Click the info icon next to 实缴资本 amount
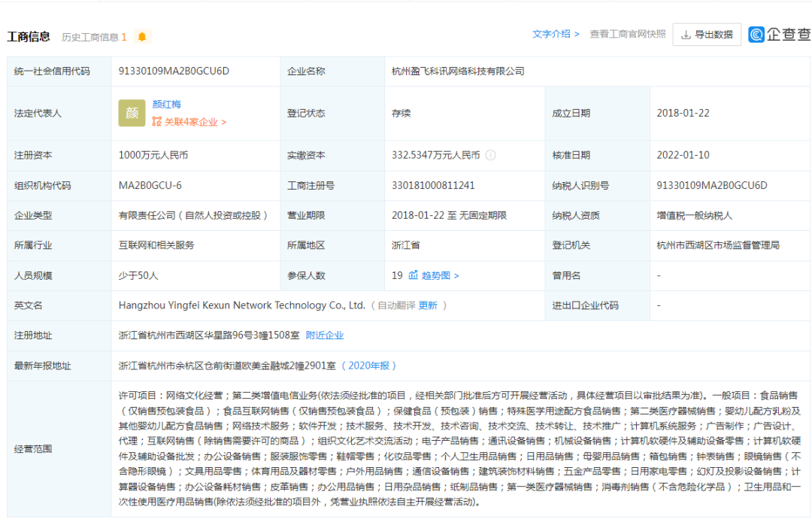812x522 pixels. click(491, 156)
